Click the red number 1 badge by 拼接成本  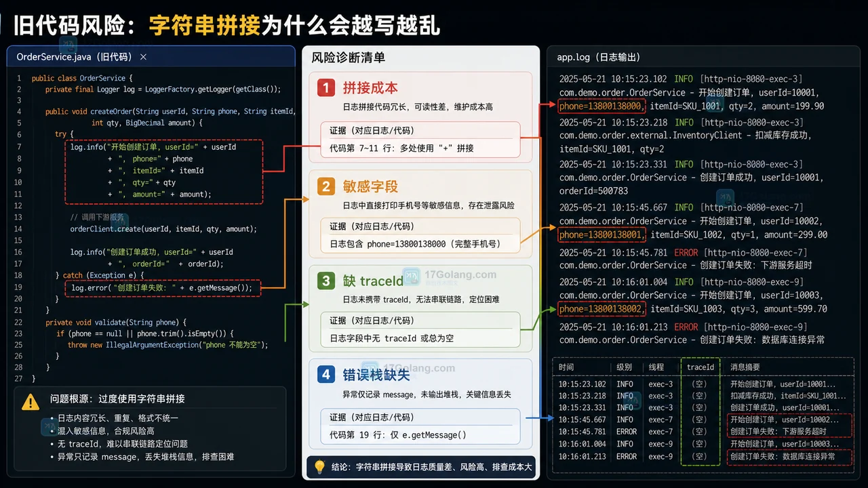pyautogui.click(x=326, y=88)
